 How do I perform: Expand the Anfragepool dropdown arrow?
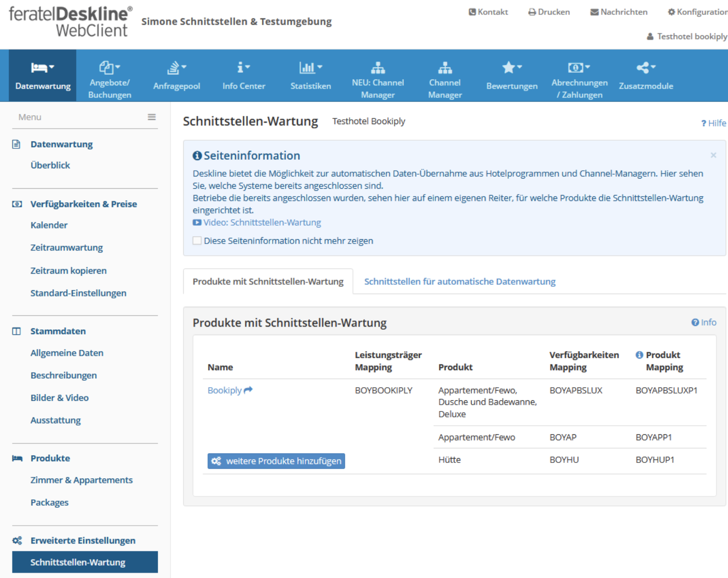[x=184, y=67]
